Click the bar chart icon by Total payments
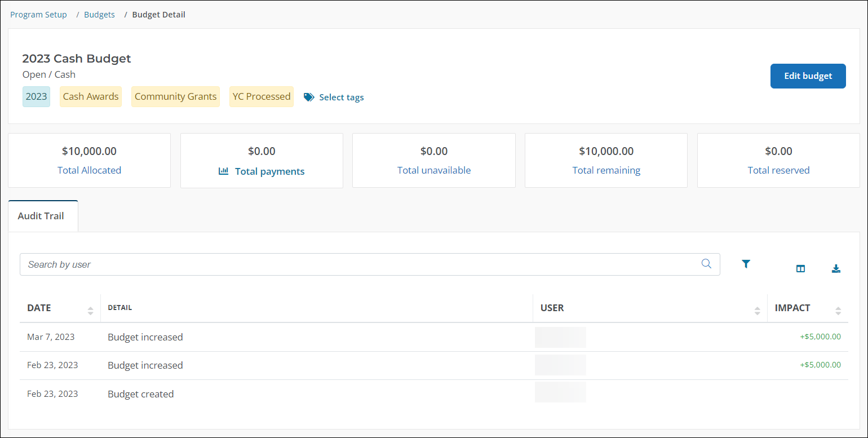 (224, 171)
